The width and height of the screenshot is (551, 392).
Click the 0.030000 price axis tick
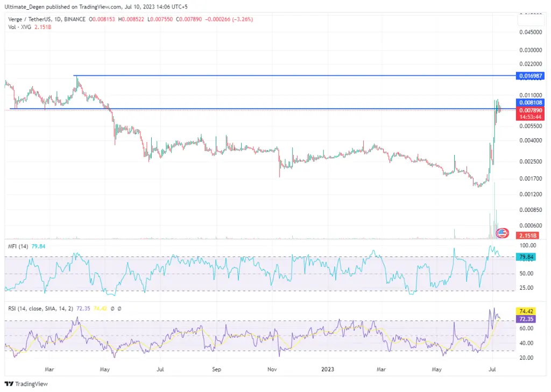coord(531,50)
